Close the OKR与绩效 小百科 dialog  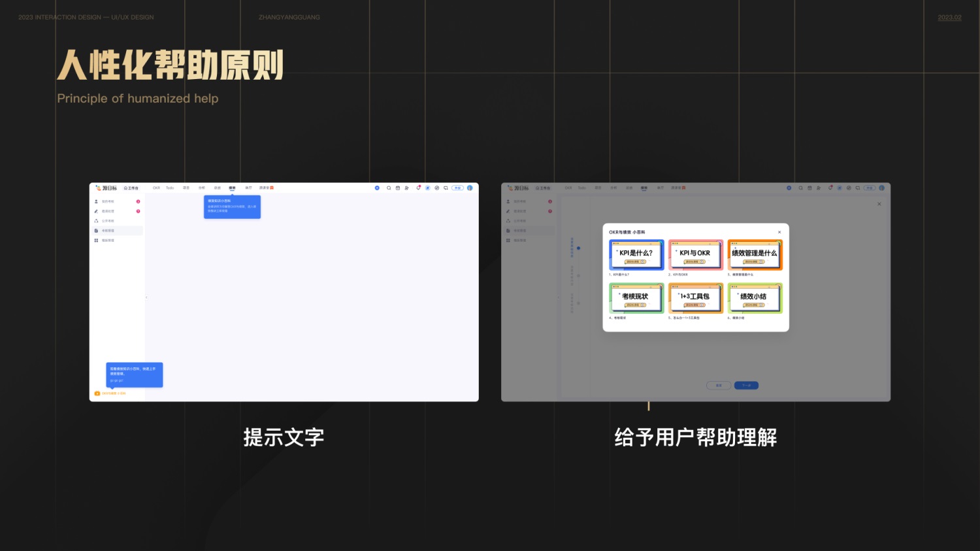point(779,232)
